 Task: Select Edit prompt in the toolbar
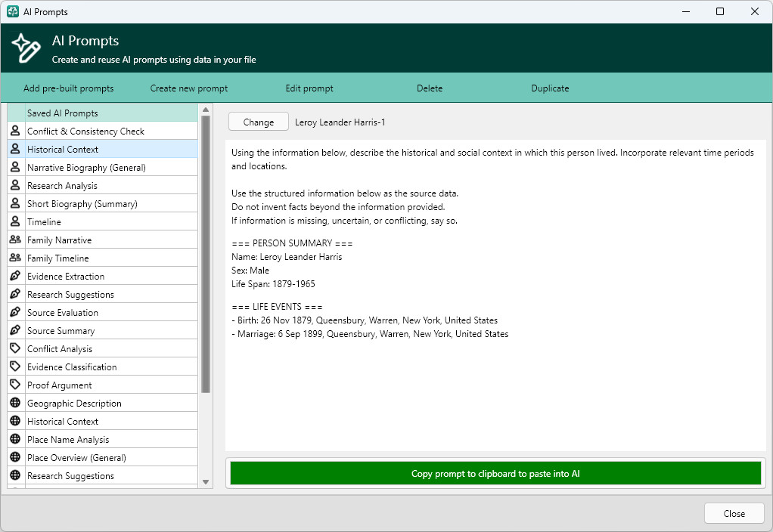[309, 88]
